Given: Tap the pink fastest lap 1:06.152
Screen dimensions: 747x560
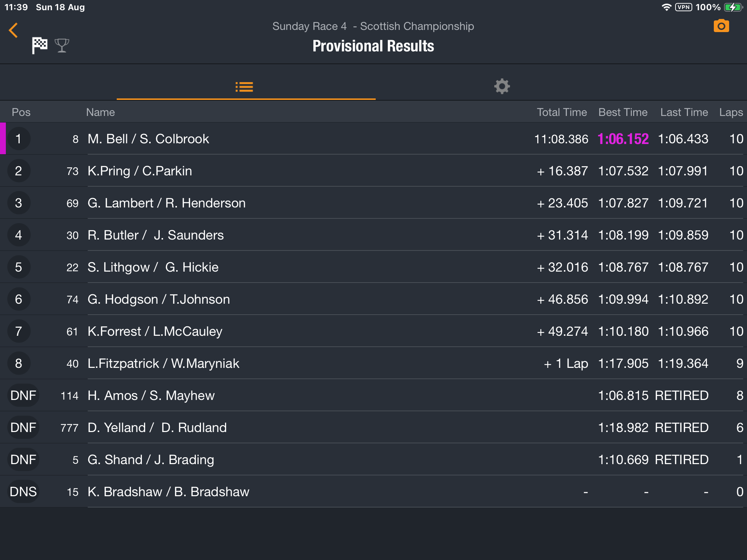Looking at the screenshot, I should (x=623, y=139).
